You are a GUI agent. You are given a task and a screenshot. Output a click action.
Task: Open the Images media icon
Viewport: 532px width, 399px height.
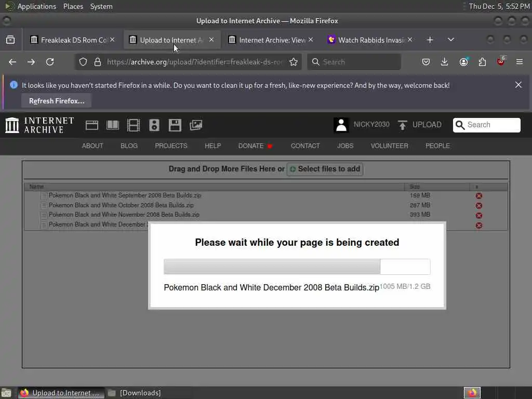(x=196, y=125)
